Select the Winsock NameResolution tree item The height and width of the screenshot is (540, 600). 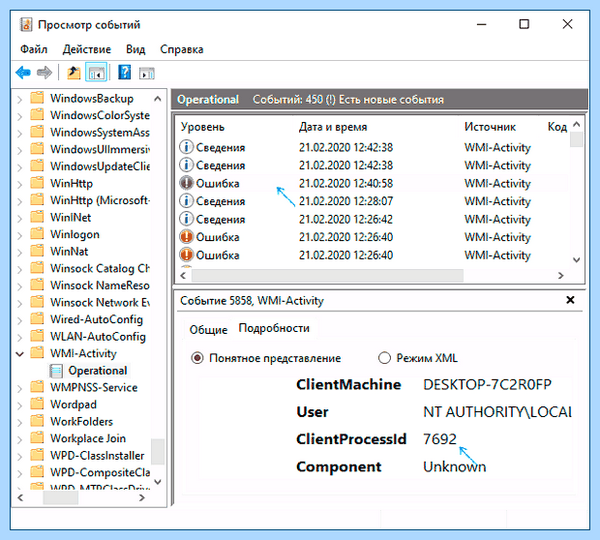click(x=100, y=285)
